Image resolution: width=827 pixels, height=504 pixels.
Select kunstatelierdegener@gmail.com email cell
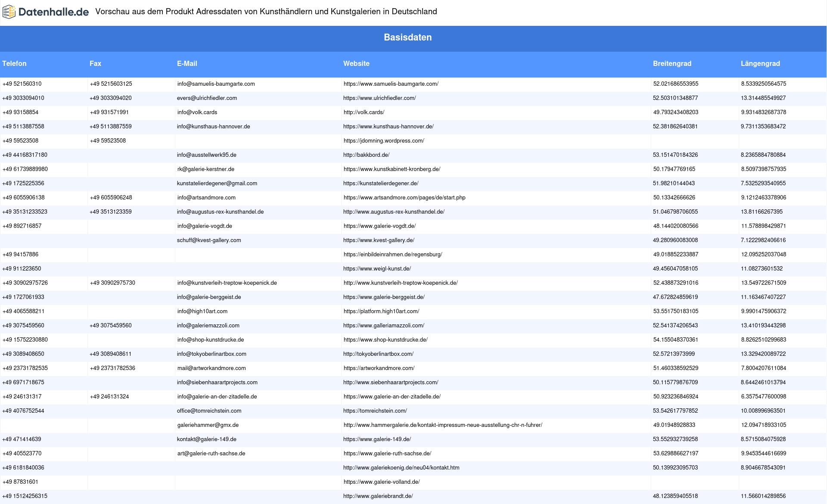pos(217,184)
